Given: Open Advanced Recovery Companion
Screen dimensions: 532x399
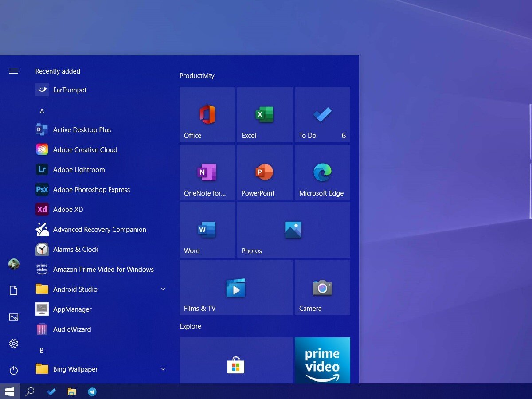Looking at the screenshot, I should click(101, 229).
